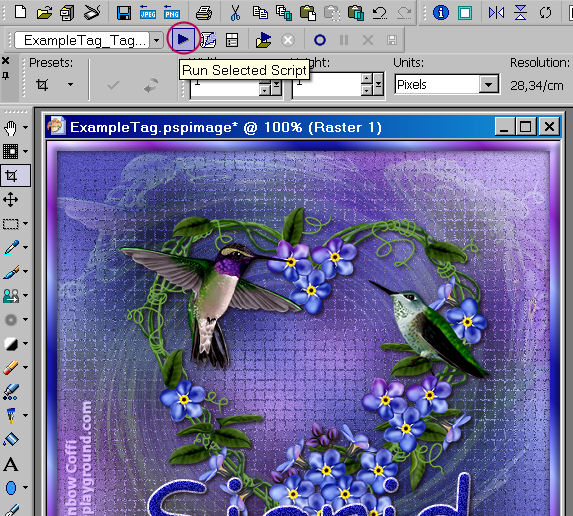Click the teal square frame icon
The height and width of the screenshot is (516, 573).
click(465, 13)
